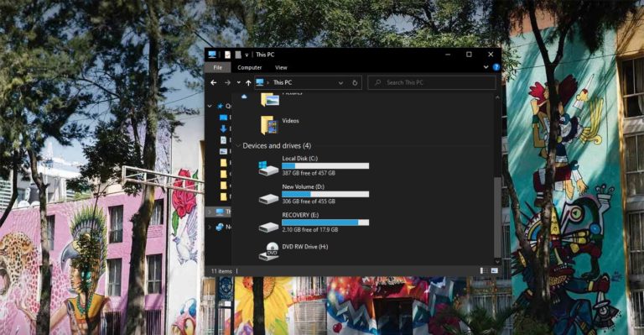The width and height of the screenshot is (644, 335).
Task: Click the New Volume (D:) usage bar
Action: pos(325,195)
